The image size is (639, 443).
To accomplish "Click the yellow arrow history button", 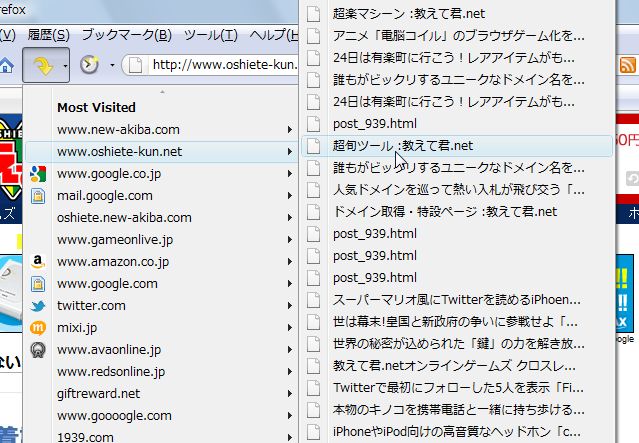I will coord(42,65).
